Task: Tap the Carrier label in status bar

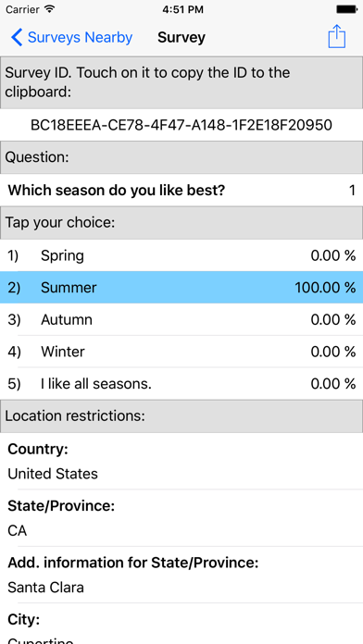Action: pyautogui.click(x=22, y=9)
